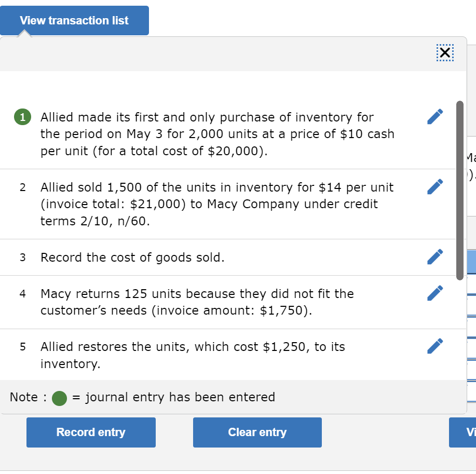476x474 pixels.
Task: Edit transaction 5 with its pencil icon
Action: point(434,346)
